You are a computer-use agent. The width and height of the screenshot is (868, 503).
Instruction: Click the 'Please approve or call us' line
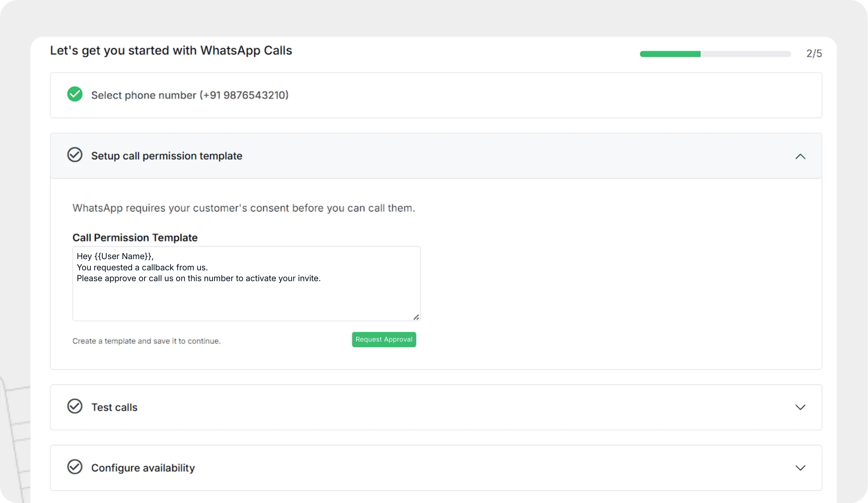pos(198,278)
